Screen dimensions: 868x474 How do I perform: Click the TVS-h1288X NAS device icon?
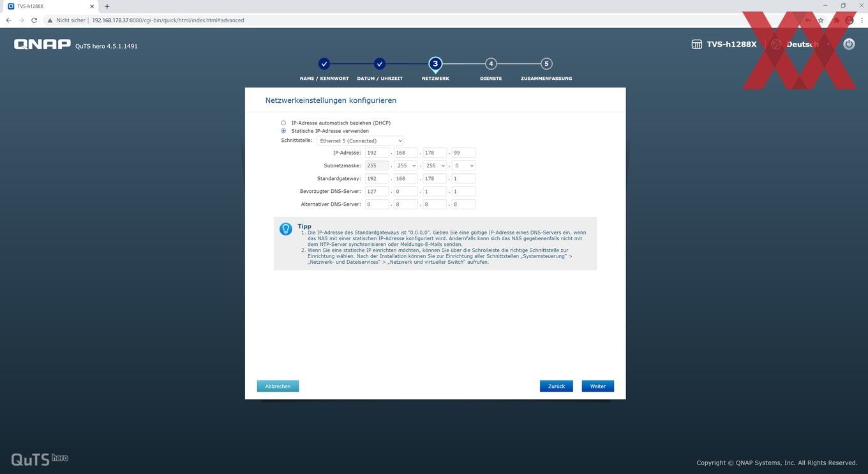(697, 44)
